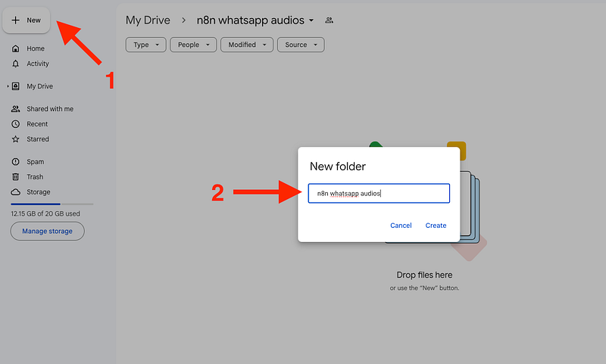The image size is (606, 364).
Task: Go to My Drive breadcrumb
Action: pos(148,20)
